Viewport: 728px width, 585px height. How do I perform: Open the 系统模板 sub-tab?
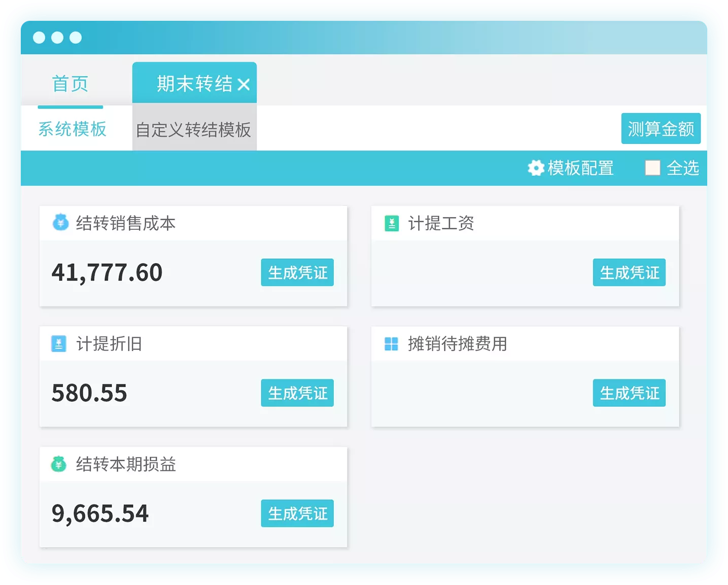pyautogui.click(x=72, y=129)
